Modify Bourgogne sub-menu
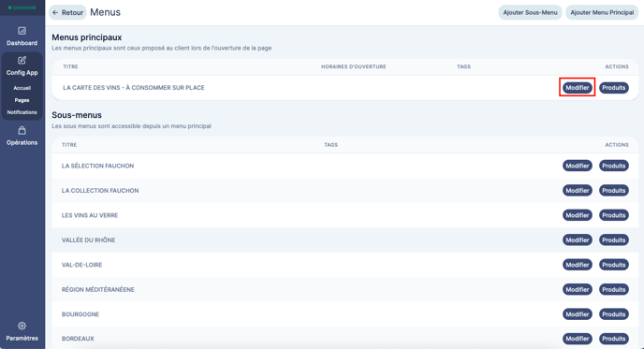The height and width of the screenshot is (349, 644). pos(577,314)
